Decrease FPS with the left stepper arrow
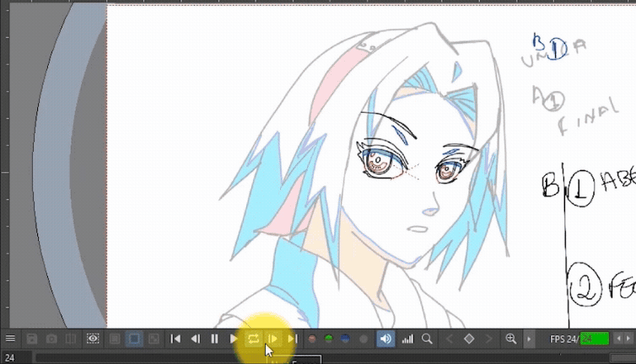The width and height of the screenshot is (636, 364). (618, 339)
